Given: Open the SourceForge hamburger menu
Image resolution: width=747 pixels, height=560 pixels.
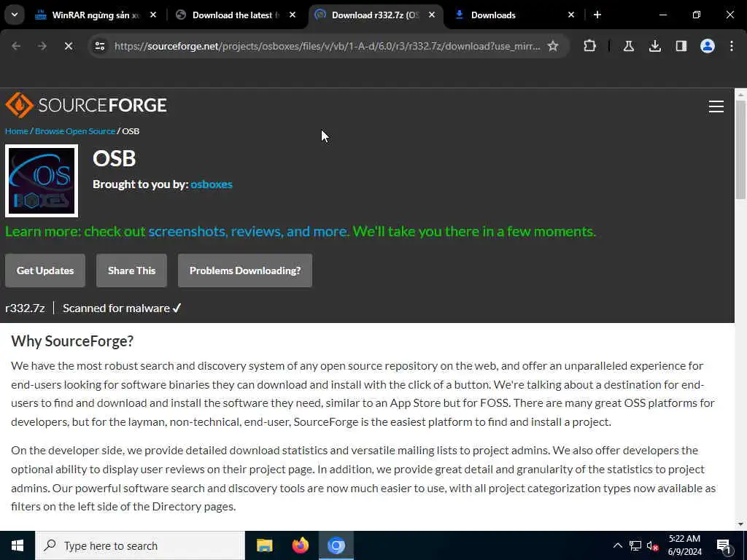Looking at the screenshot, I should (x=716, y=106).
